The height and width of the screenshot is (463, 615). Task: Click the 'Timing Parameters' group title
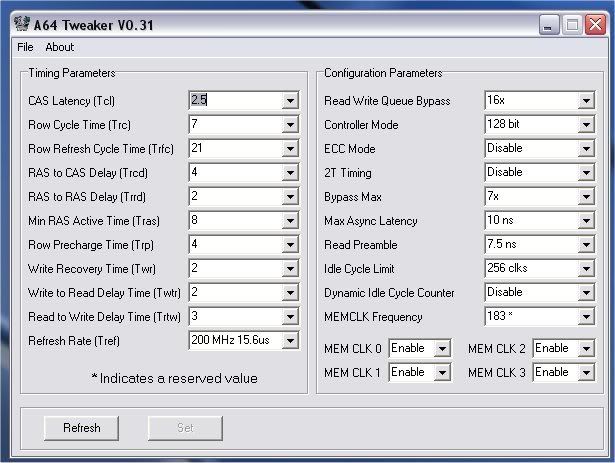click(72, 73)
